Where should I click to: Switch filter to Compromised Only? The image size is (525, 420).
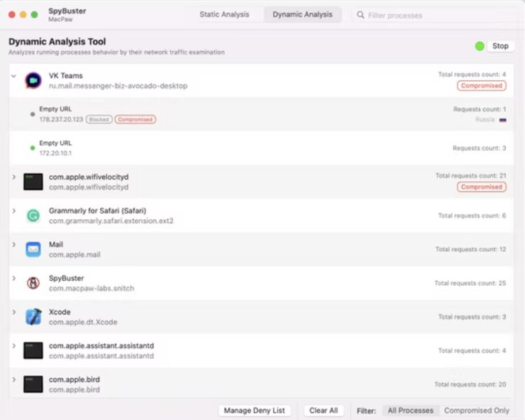pos(477,411)
